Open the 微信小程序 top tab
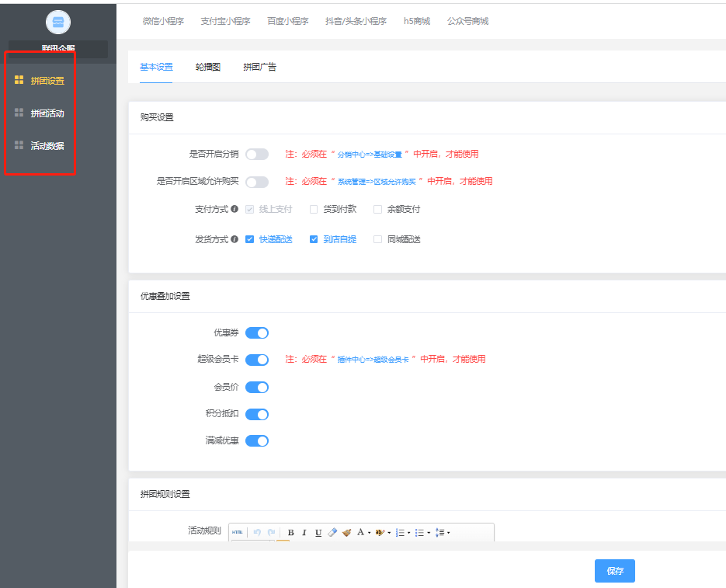726x588 pixels. (x=163, y=21)
